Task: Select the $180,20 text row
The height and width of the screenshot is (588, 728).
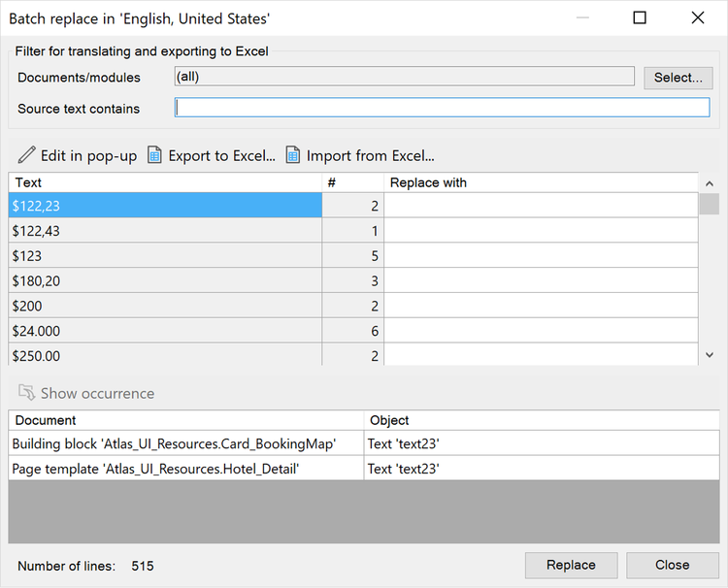Action: tap(165, 281)
